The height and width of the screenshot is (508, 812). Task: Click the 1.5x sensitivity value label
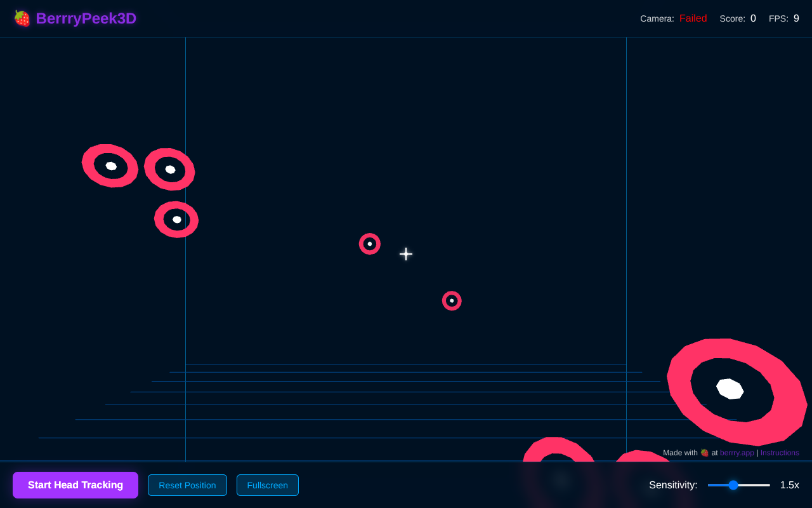[789, 485]
